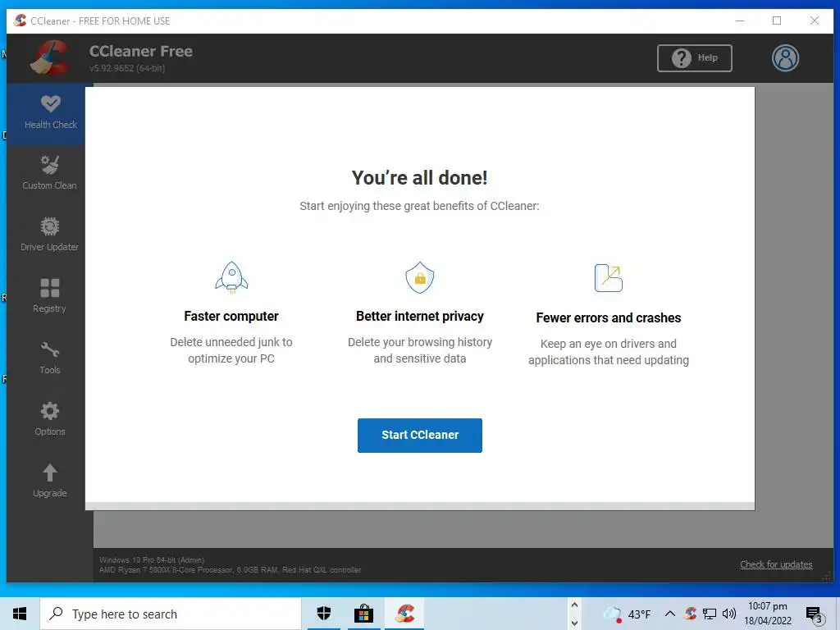
Task: Open the Tools section
Action: click(x=49, y=358)
